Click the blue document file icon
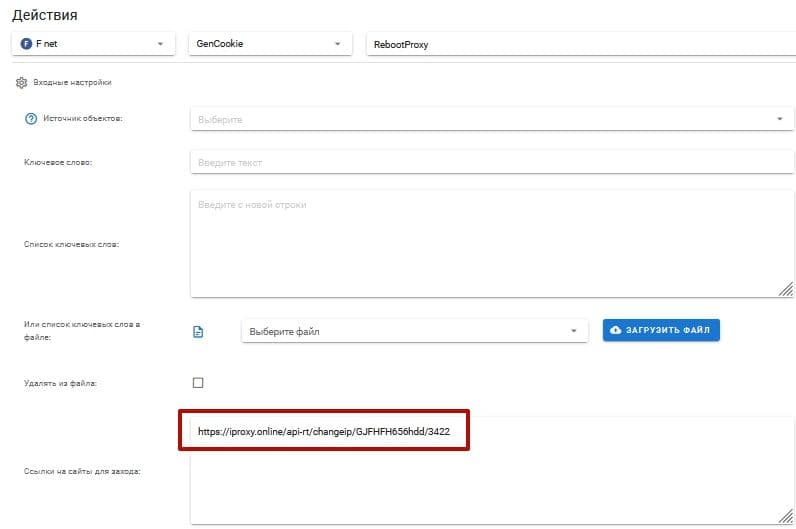Screen dimensions: 796x529 coord(198,332)
